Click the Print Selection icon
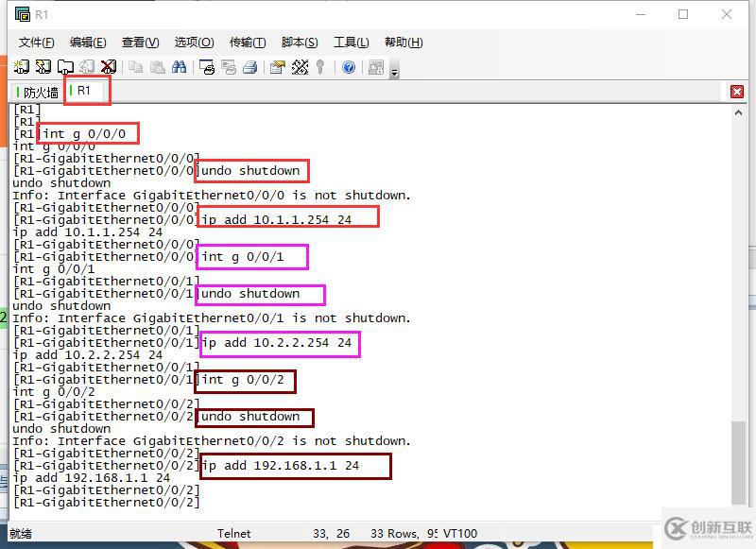Viewport: 756px width, 549px height. tap(229, 67)
